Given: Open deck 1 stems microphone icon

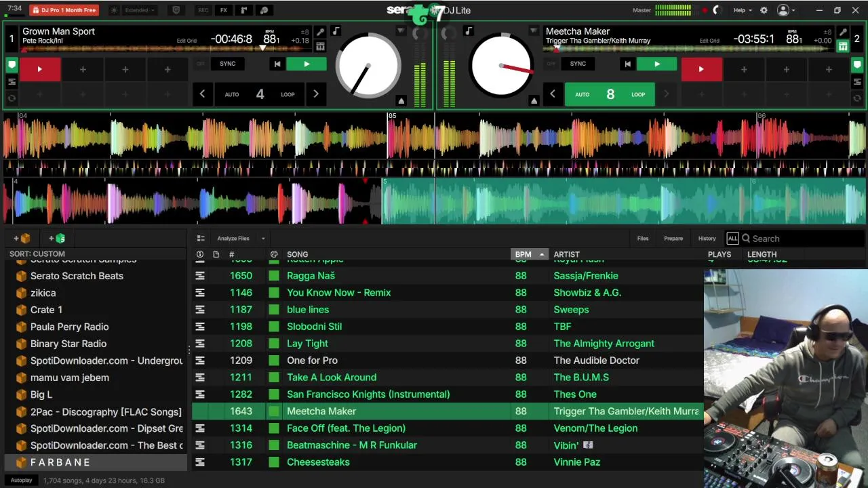Looking at the screenshot, I should [x=320, y=32].
